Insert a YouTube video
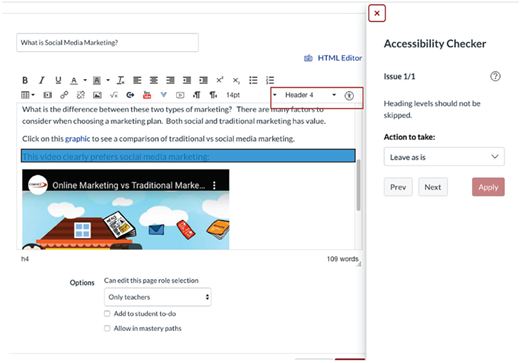The width and height of the screenshot is (520, 363). click(147, 95)
